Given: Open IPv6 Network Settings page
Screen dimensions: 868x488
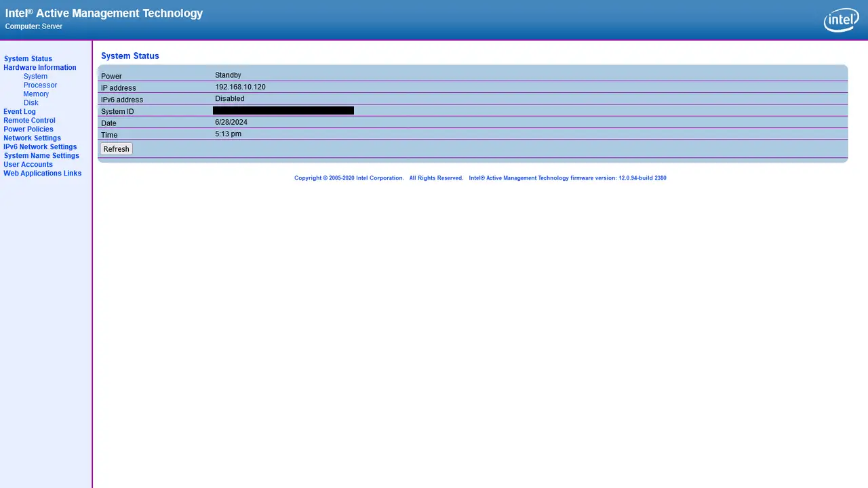Looking at the screenshot, I should [40, 147].
